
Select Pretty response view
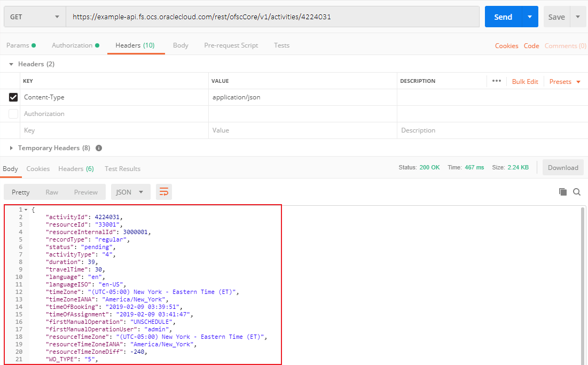tap(21, 192)
